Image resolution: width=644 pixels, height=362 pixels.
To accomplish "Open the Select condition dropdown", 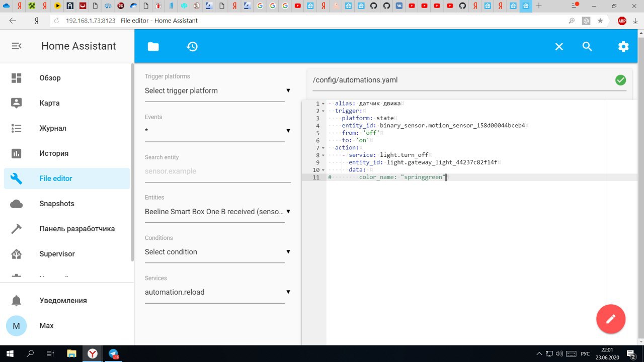I will point(217,252).
